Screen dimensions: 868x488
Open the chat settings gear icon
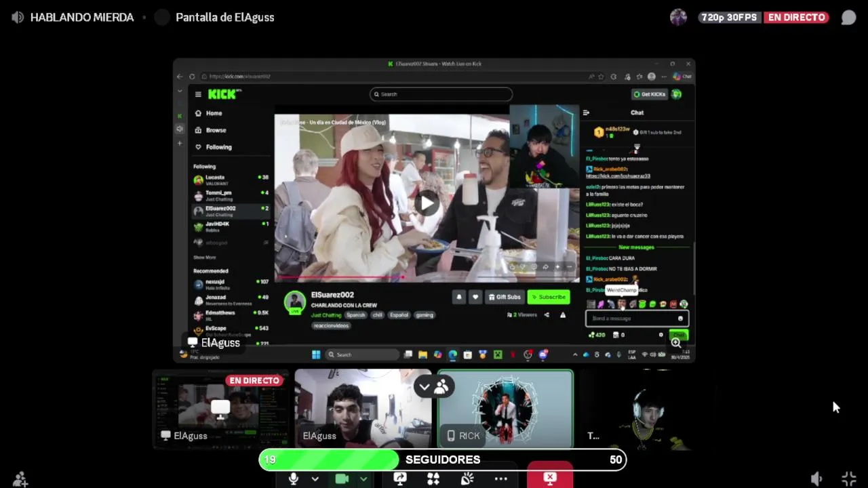tap(661, 335)
